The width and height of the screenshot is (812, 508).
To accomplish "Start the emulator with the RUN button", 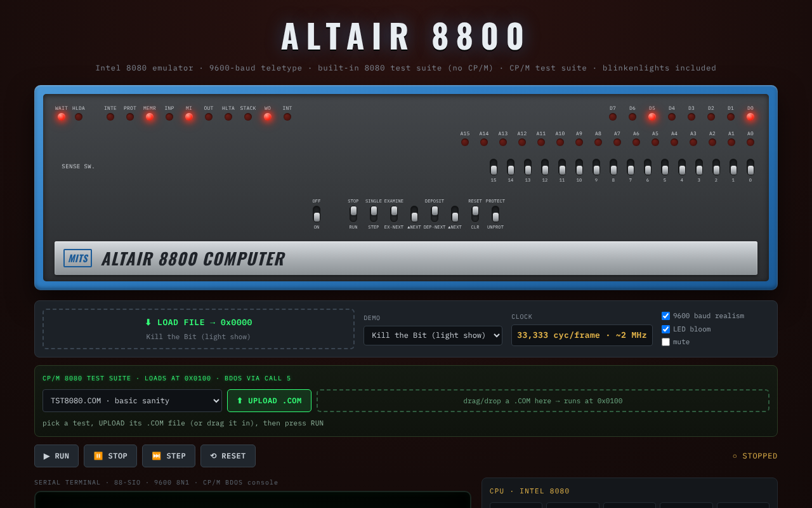I will [56, 456].
